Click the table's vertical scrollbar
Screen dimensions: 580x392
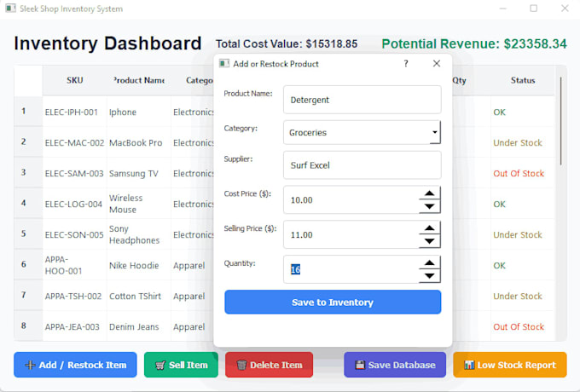coord(560,121)
